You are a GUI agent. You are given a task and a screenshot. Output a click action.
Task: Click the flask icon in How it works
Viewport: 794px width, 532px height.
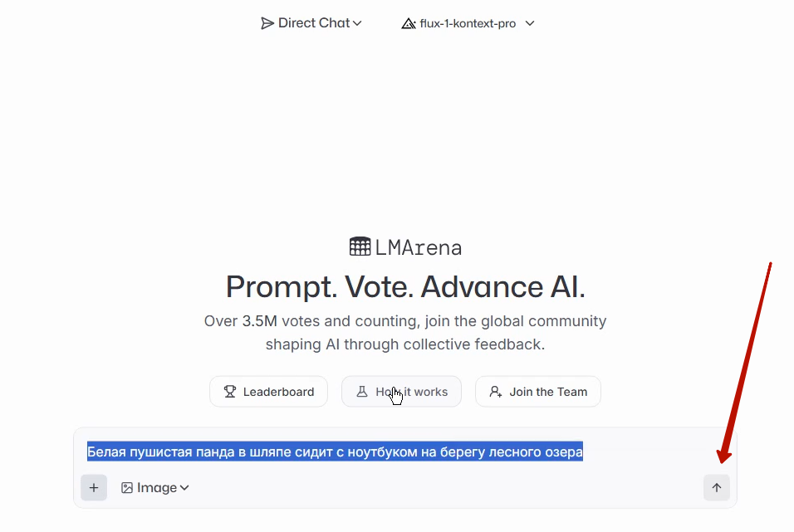coord(362,392)
